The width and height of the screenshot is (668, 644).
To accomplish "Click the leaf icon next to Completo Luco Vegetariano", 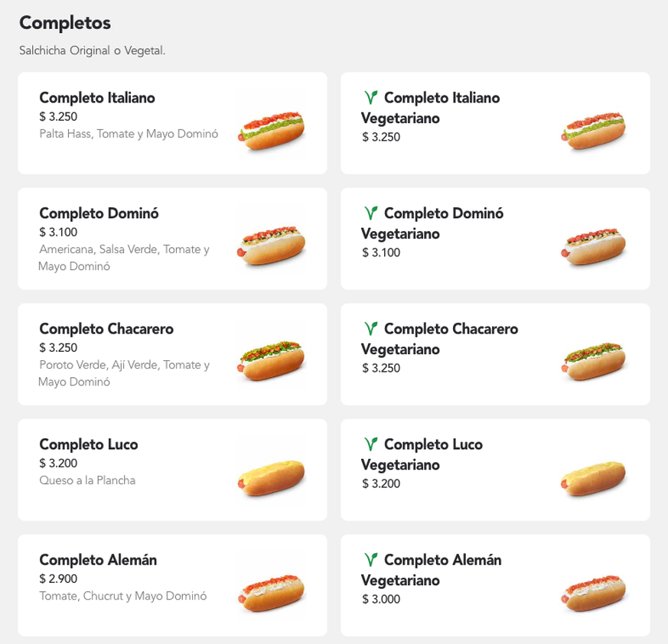I will 370,444.
